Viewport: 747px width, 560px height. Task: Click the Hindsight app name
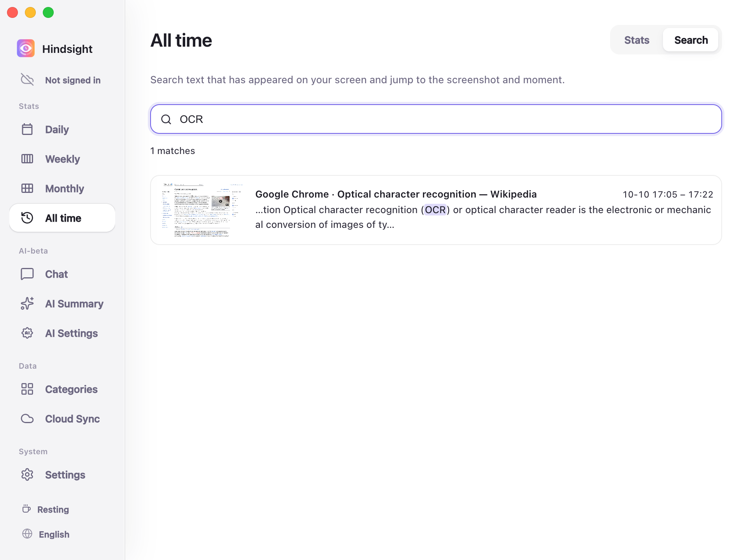point(67,49)
